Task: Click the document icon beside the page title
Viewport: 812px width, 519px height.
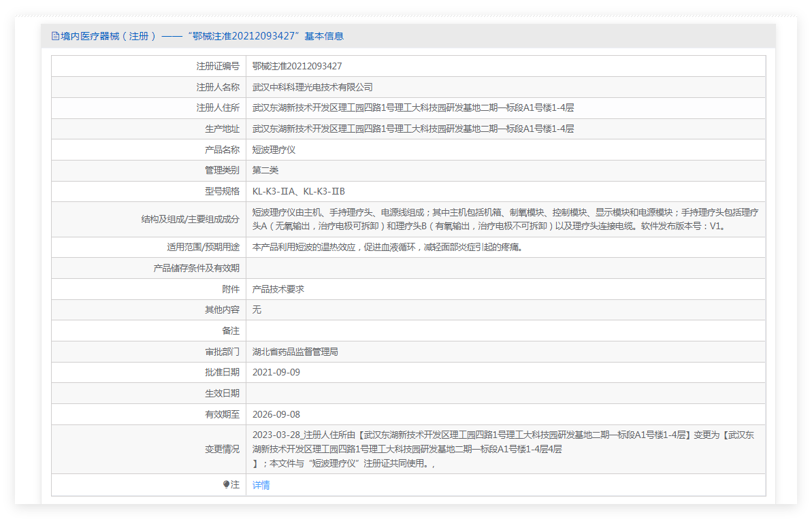Action: [x=55, y=36]
